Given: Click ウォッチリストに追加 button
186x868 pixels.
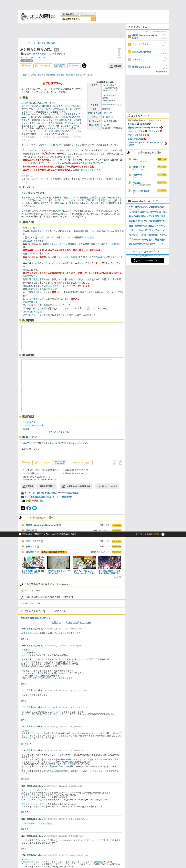Looking at the screenshot, I should point(80,463).
